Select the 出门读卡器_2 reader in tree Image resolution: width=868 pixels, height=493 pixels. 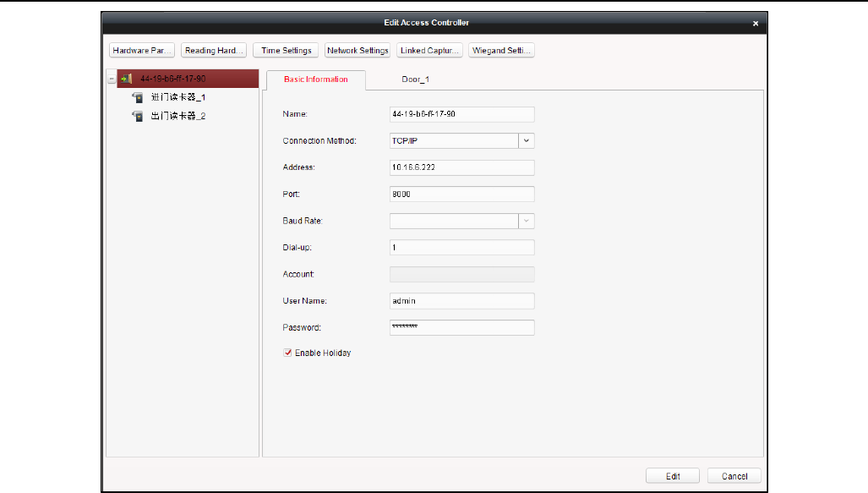coord(177,117)
